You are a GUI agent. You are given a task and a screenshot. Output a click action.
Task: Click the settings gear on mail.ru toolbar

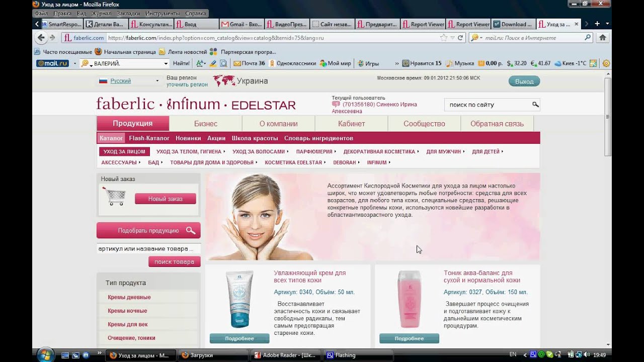pyautogui.click(x=606, y=63)
